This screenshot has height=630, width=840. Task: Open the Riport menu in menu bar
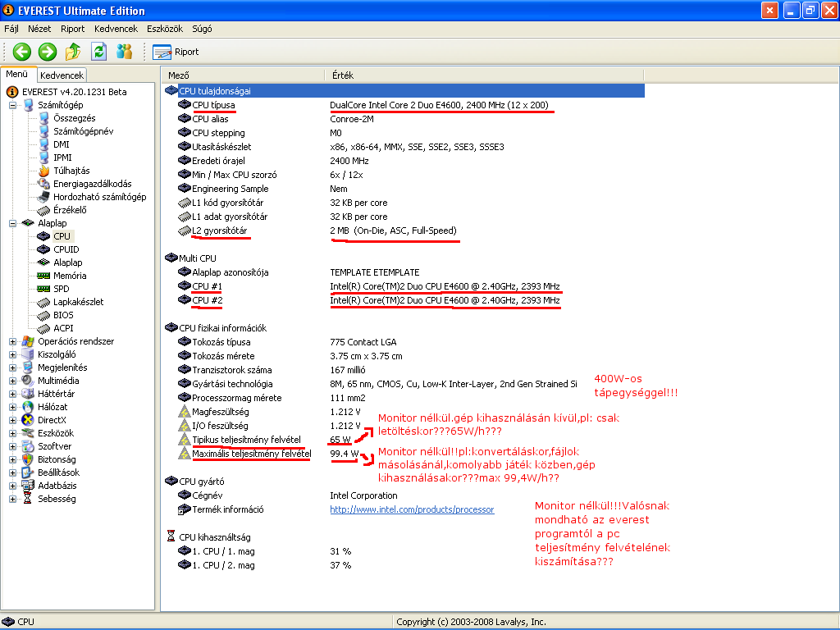[72, 29]
